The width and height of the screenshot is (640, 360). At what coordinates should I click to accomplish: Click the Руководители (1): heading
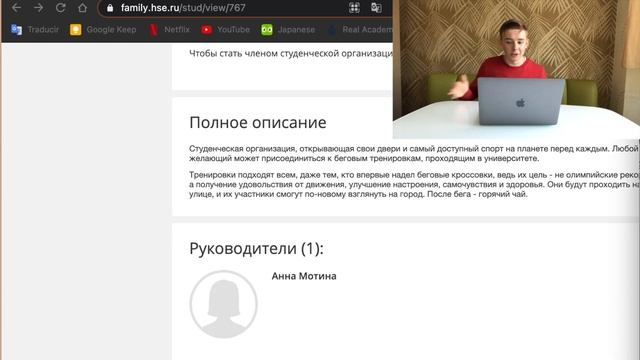(256, 248)
